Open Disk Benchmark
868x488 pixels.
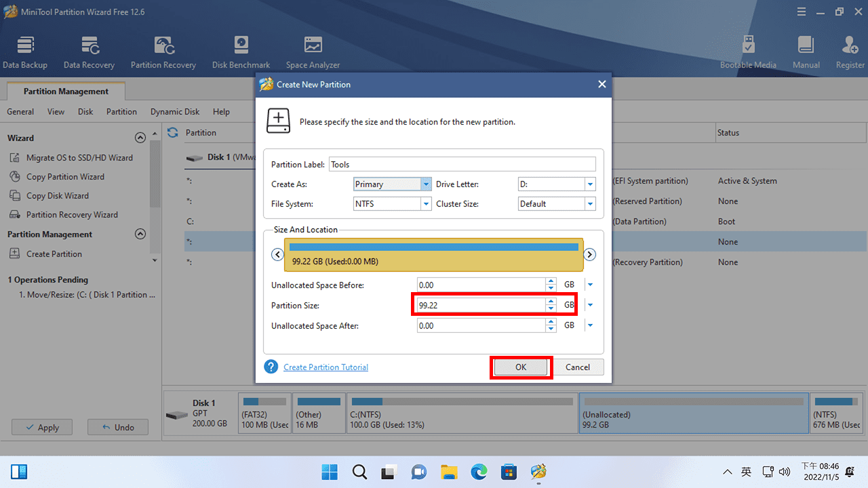[241, 51]
